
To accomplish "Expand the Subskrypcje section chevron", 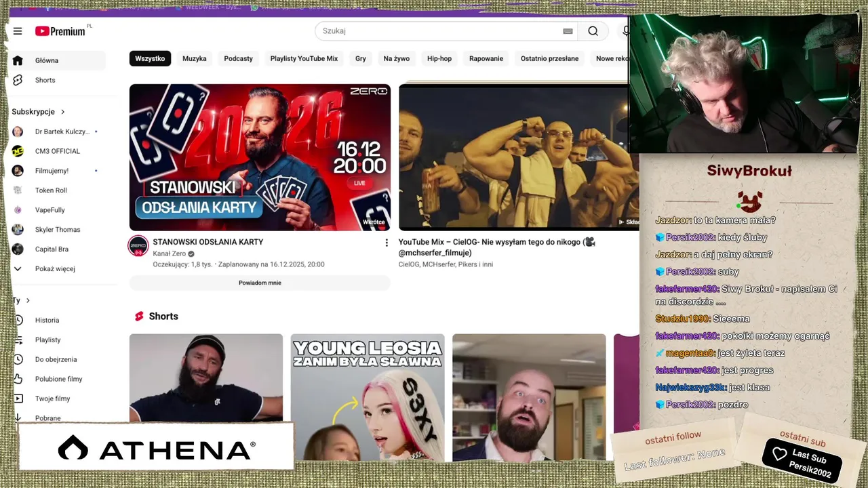I will [x=63, y=112].
